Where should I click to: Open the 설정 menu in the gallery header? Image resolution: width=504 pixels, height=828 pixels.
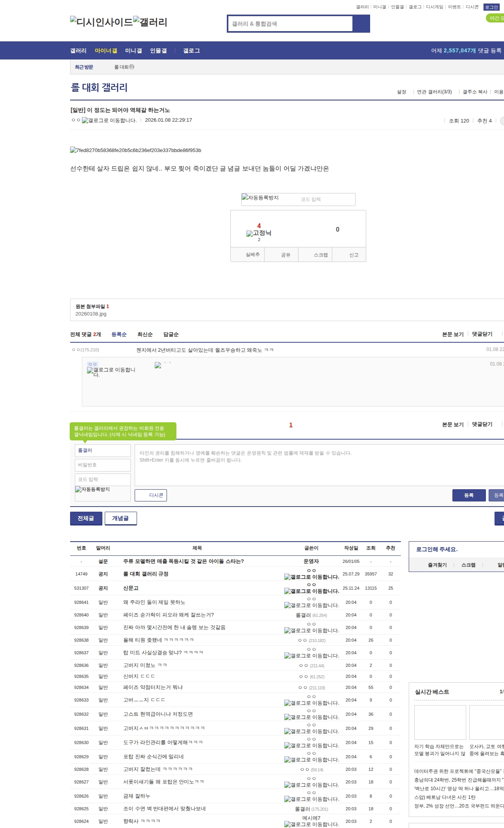[x=401, y=92]
